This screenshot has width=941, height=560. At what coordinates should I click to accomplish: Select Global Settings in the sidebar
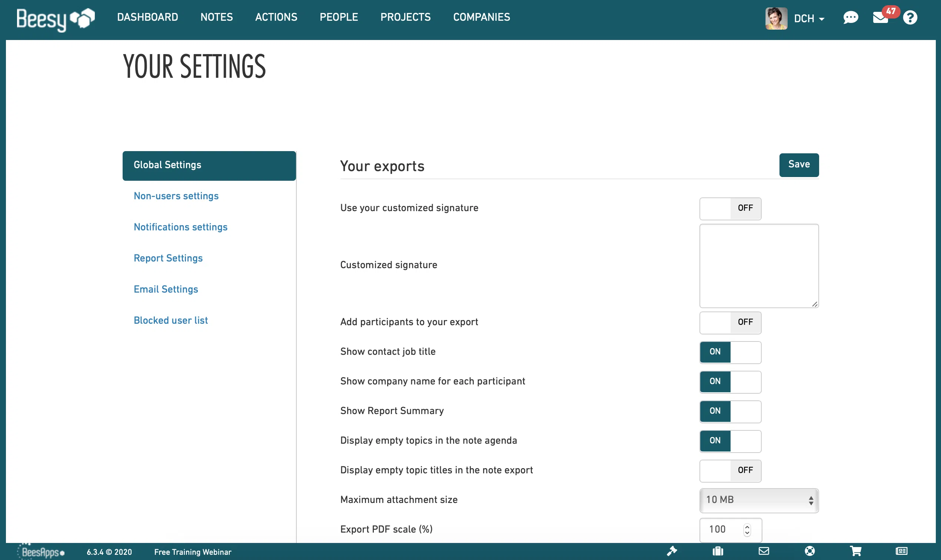click(209, 165)
